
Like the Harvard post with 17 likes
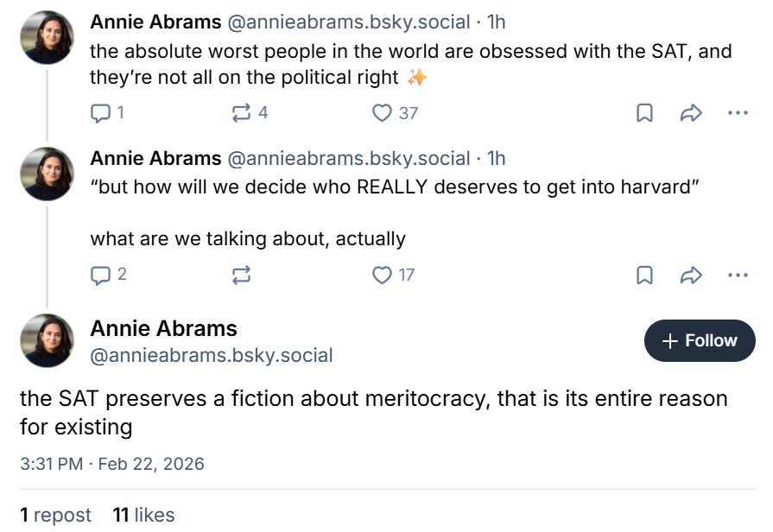[x=382, y=275]
